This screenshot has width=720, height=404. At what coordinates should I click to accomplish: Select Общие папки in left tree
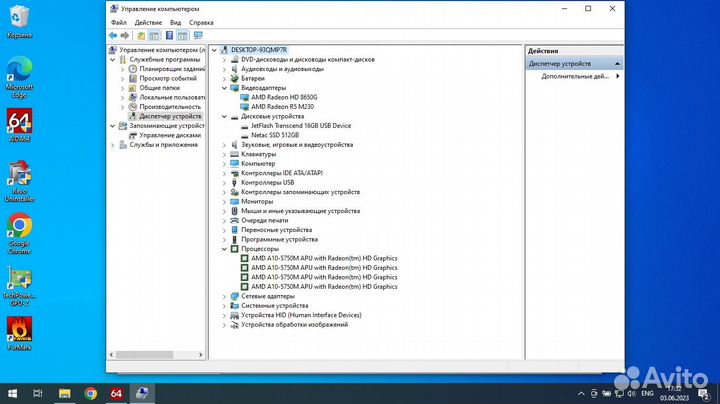tap(159, 88)
